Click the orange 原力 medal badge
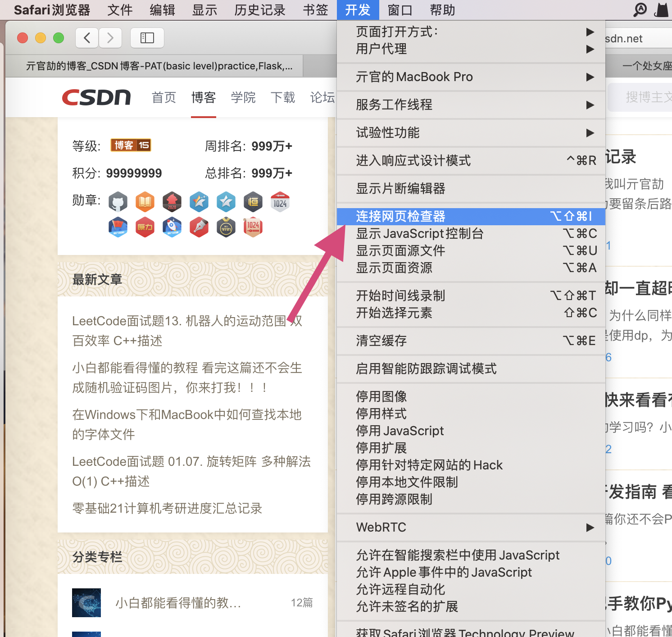Image resolution: width=672 pixels, height=637 pixels. click(145, 227)
